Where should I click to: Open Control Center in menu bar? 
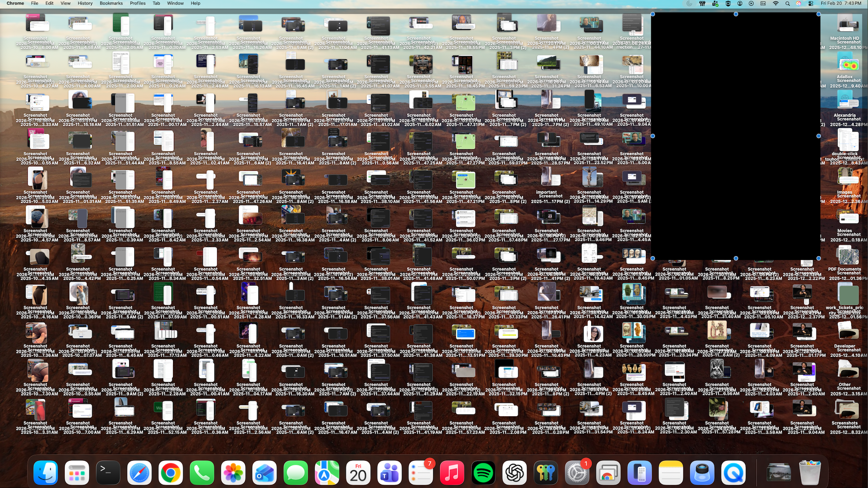point(810,3)
